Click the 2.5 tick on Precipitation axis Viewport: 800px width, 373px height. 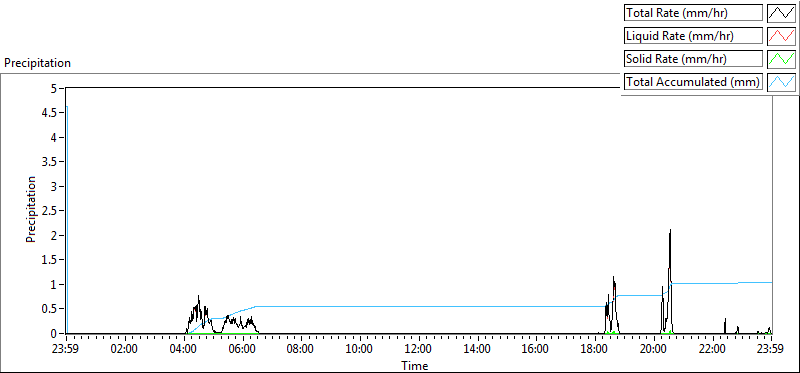pos(55,211)
